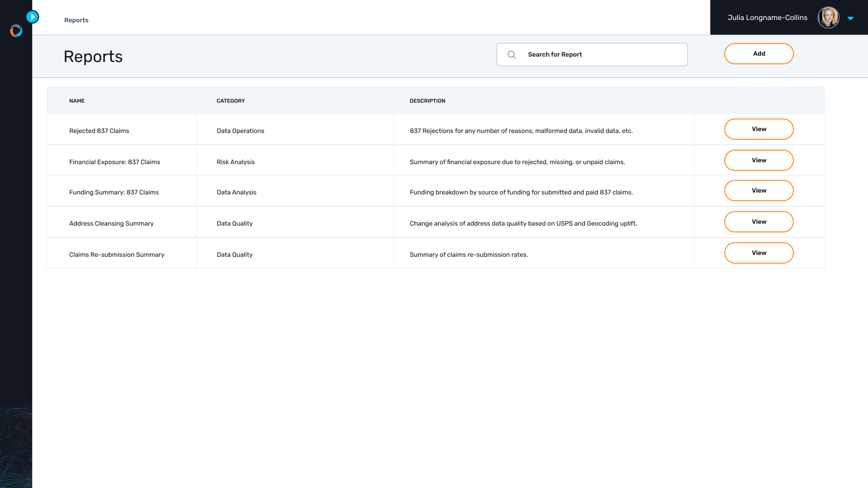Click the search icon to activate search

[x=512, y=54]
